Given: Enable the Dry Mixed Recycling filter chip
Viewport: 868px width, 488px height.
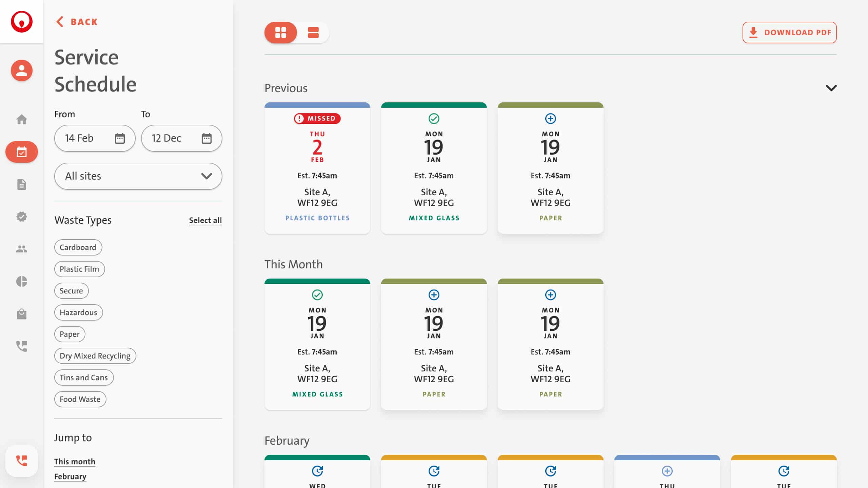Looking at the screenshot, I should (x=95, y=356).
